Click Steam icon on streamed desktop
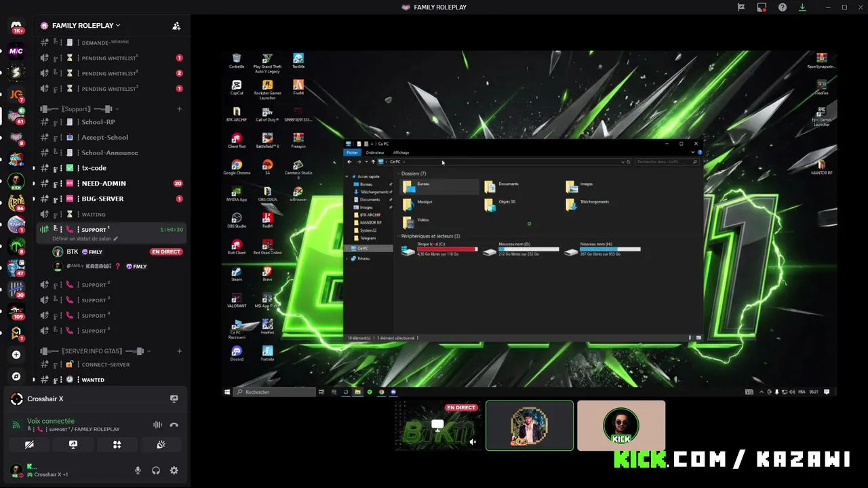This screenshot has width=868, height=488. click(x=237, y=274)
